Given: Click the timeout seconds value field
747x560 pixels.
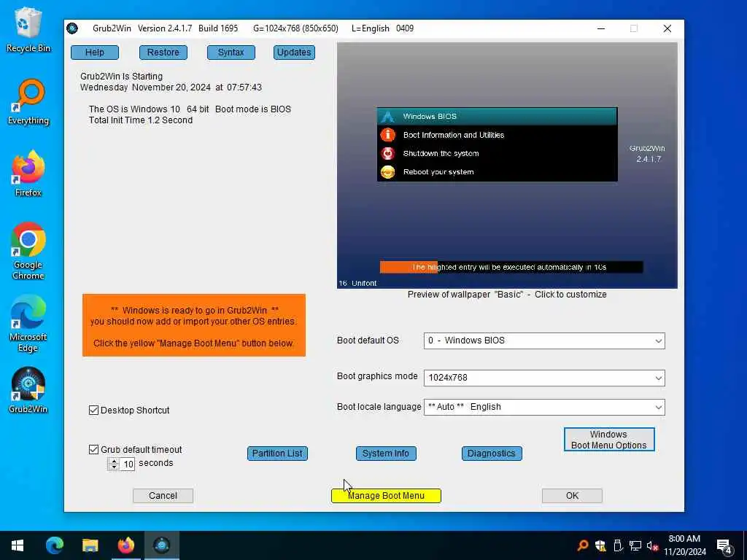Looking at the screenshot, I should (128, 464).
